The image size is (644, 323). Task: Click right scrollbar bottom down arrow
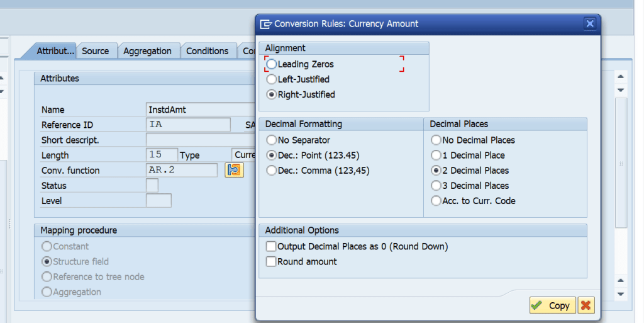tap(621, 294)
